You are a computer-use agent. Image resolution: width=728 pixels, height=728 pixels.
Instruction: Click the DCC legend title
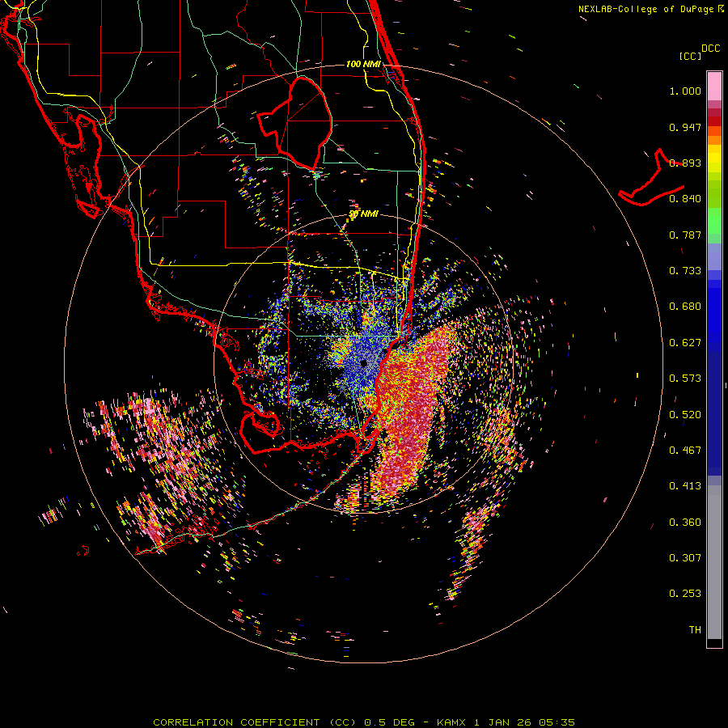pos(710,49)
